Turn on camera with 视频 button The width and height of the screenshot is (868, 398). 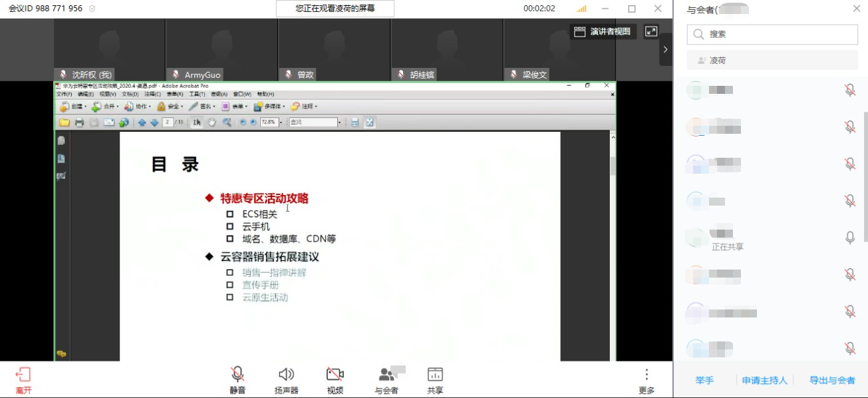(x=335, y=380)
